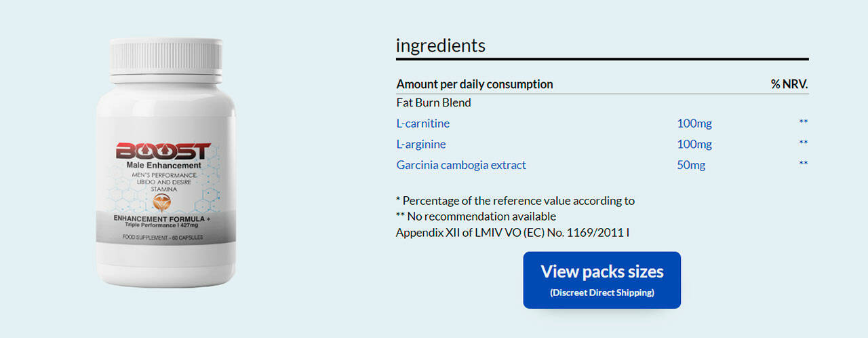This screenshot has height=338, width=868.
Task: Click the Fat Burn Blend label
Action: [x=434, y=103]
